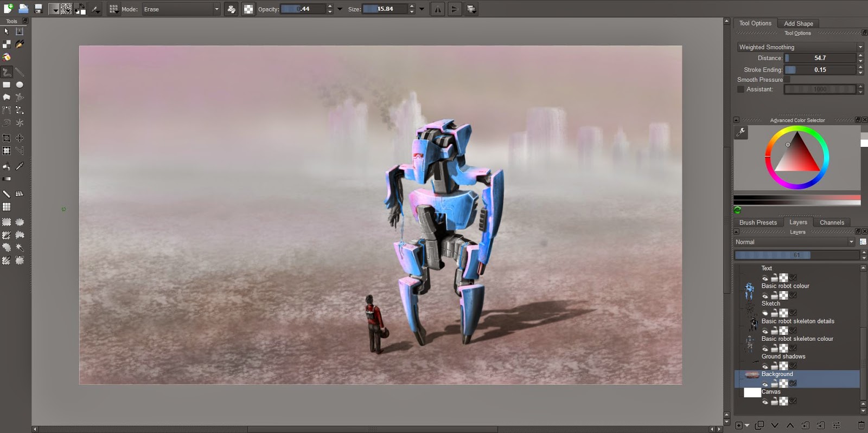Increase the Distance value with stepper
Screen dimensions: 868x433
[860, 55]
